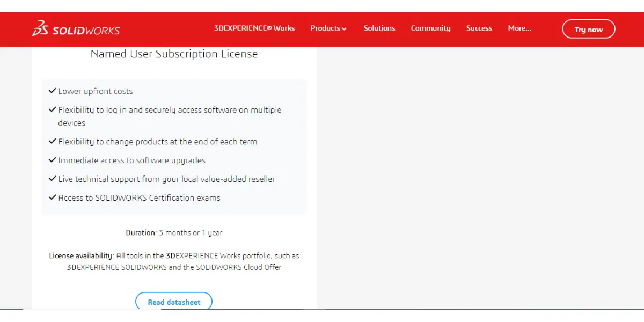Image resolution: width=644 pixels, height=322 pixels.
Task: Click the checkmark beside Flexibility to log in
Action: 53,109
